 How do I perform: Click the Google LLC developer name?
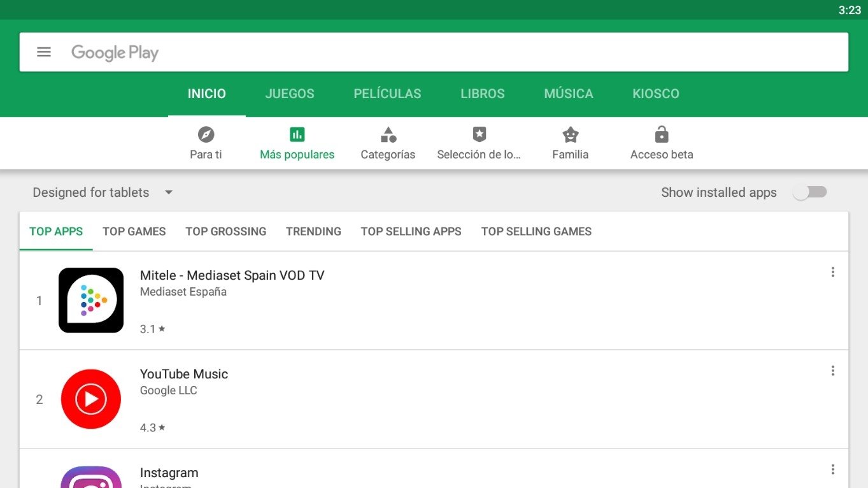[x=169, y=391]
